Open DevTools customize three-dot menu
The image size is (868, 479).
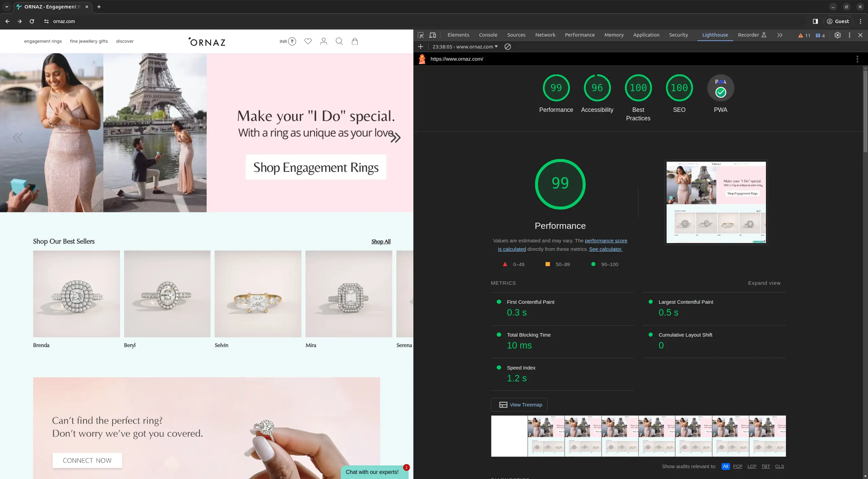click(849, 35)
